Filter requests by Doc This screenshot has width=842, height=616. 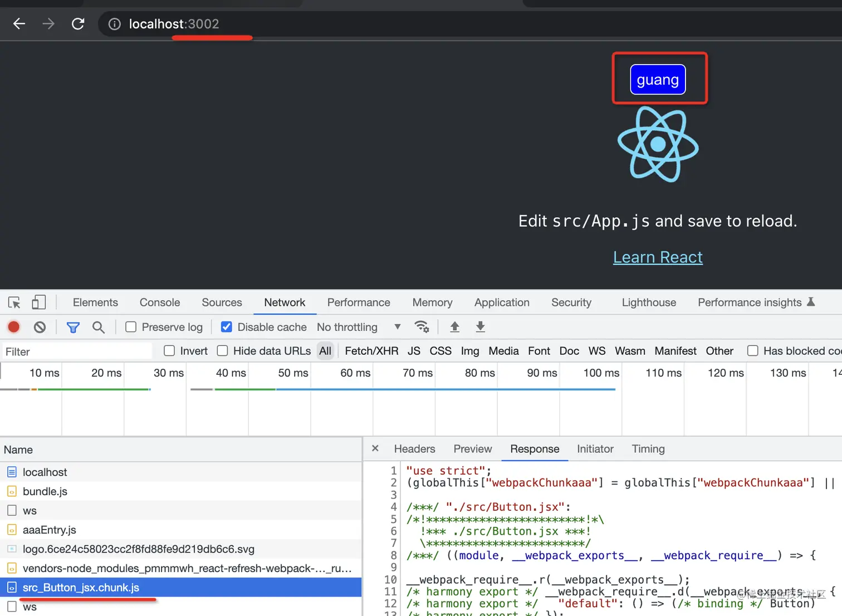pyautogui.click(x=569, y=351)
